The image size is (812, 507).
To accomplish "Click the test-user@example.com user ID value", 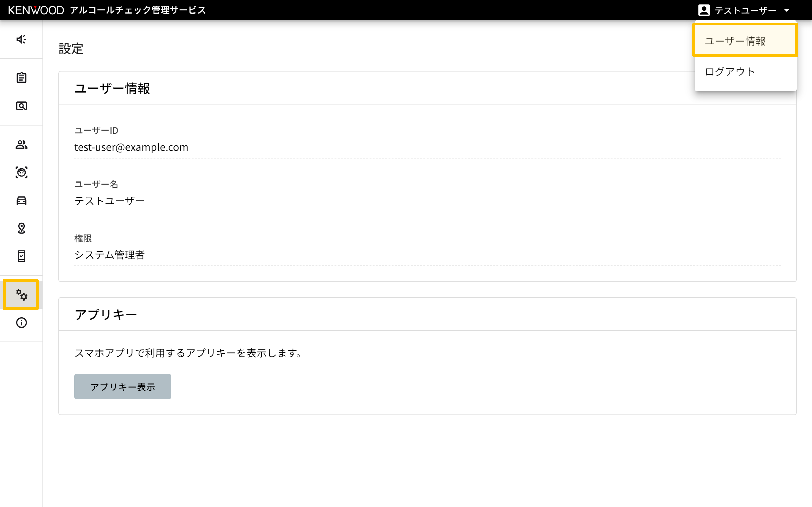I will (131, 147).
